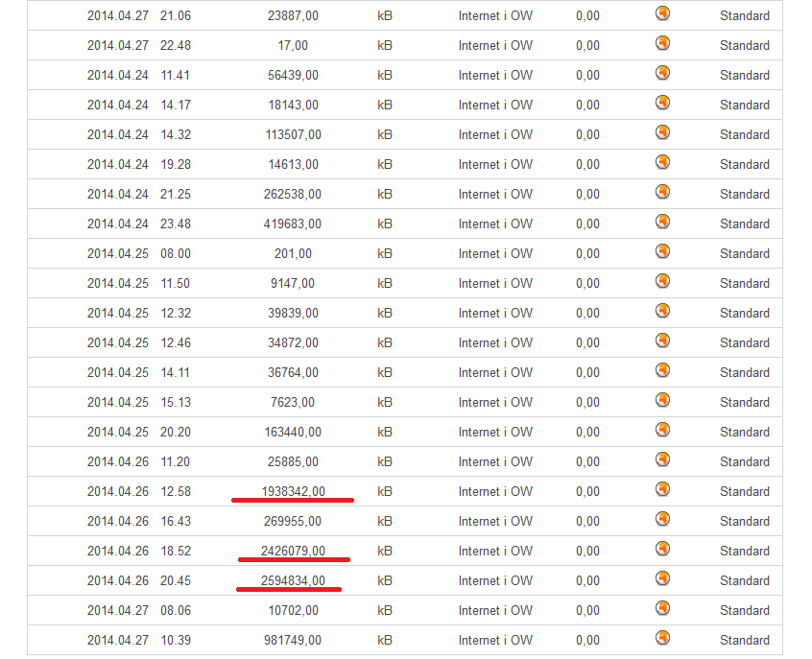Click the data amount 163440,00
Viewport: 812px width, 659px height.
point(293,433)
